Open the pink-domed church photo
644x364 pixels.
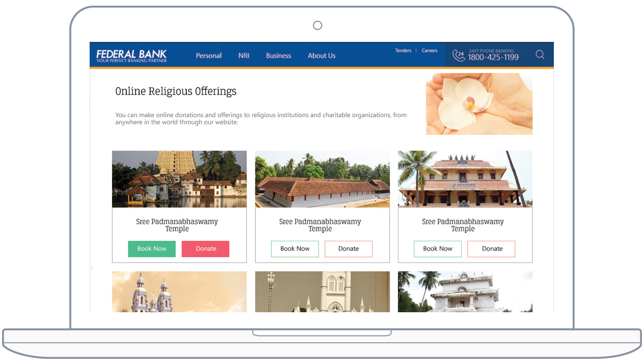coord(179,292)
